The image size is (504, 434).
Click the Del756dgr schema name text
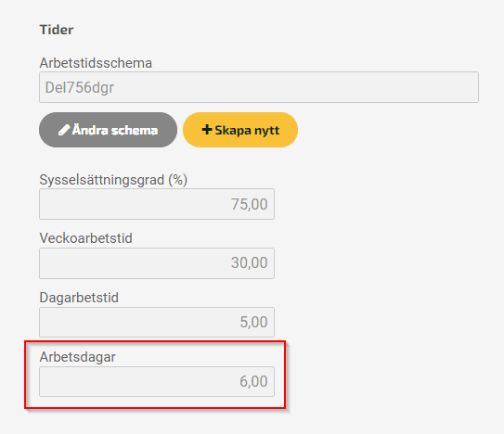click(x=80, y=88)
